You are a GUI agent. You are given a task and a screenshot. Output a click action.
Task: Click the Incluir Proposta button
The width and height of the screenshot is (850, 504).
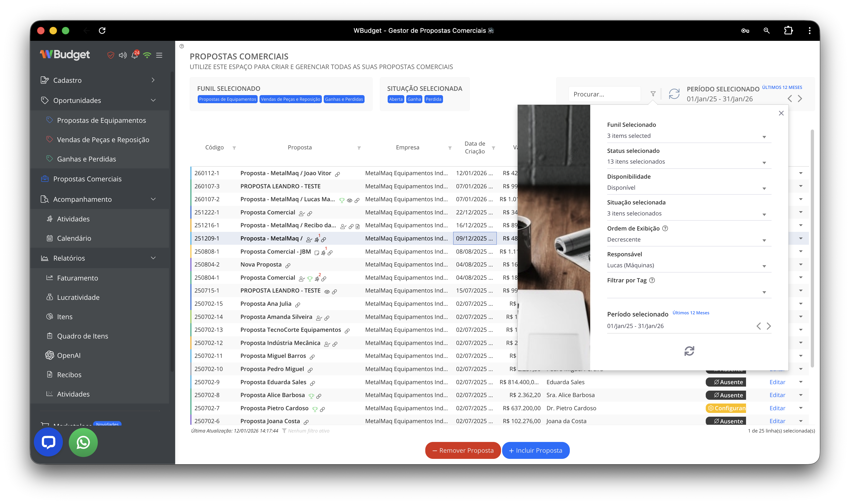[x=535, y=450]
